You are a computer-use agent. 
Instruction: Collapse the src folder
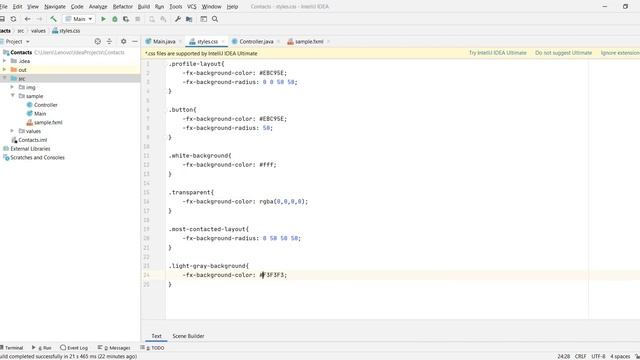point(4,78)
